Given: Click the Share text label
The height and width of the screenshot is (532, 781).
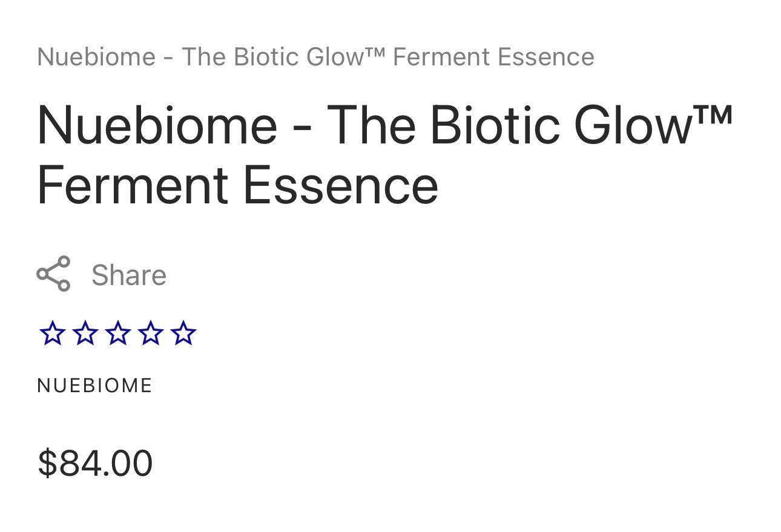Looking at the screenshot, I should [x=129, y=275].
